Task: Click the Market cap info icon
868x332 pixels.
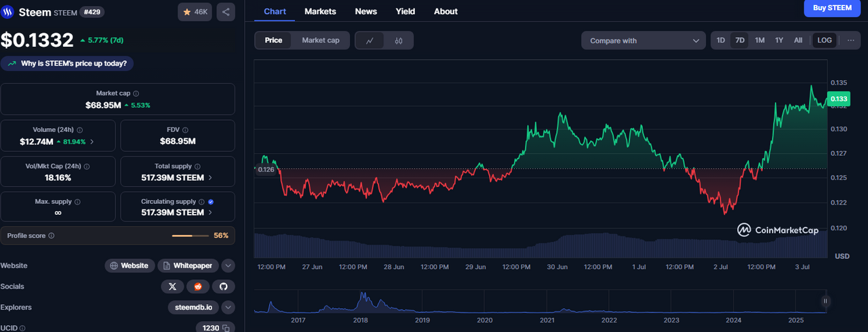Action: [x=136, y=94]
